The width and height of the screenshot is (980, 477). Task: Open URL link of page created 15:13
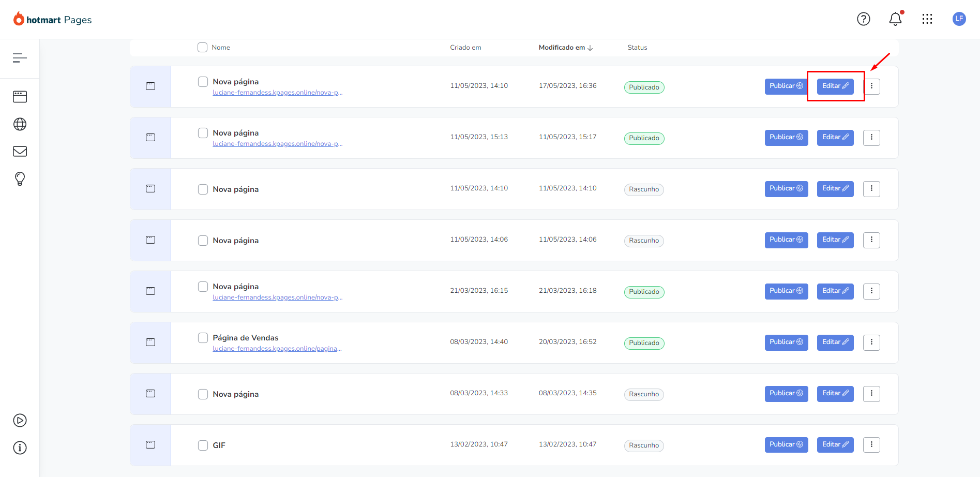pyautogui.click(x=278, y=144)
